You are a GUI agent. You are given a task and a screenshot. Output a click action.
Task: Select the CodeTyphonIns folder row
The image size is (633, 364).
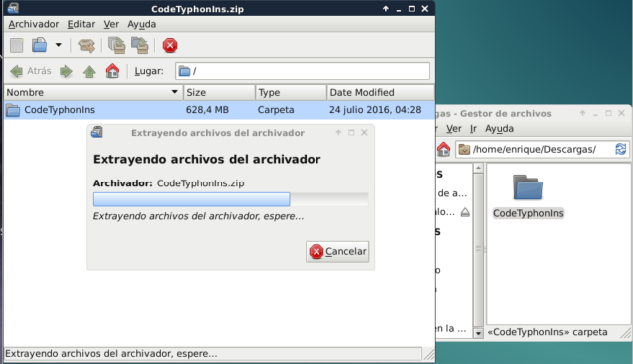tap(220, 110)
